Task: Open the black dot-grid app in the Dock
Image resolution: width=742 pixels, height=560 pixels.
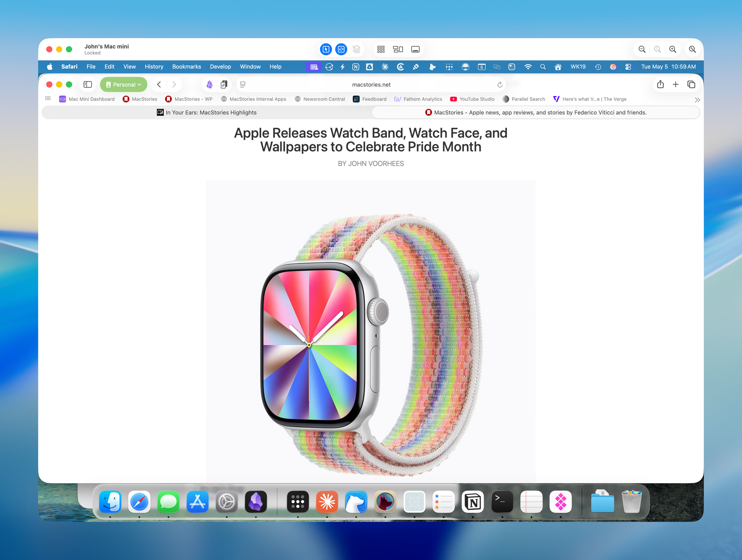Action: [x=298, y=502]
